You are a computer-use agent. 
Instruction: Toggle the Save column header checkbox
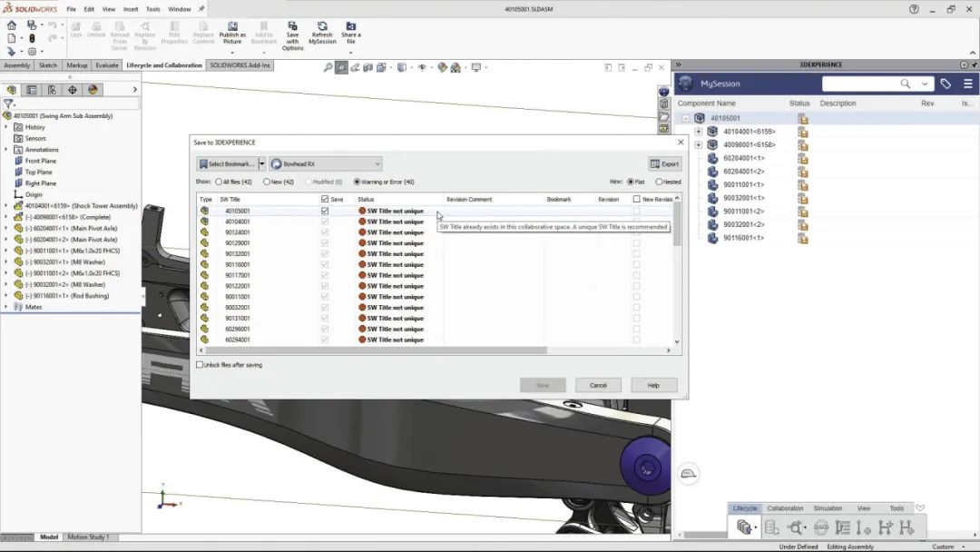pyautogui.click(x=324, y=200)
